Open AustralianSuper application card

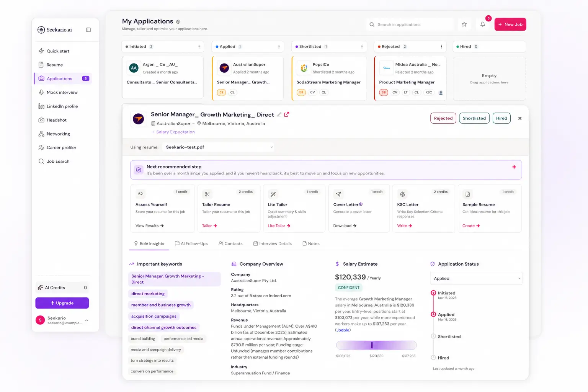[x=248, y=78]
